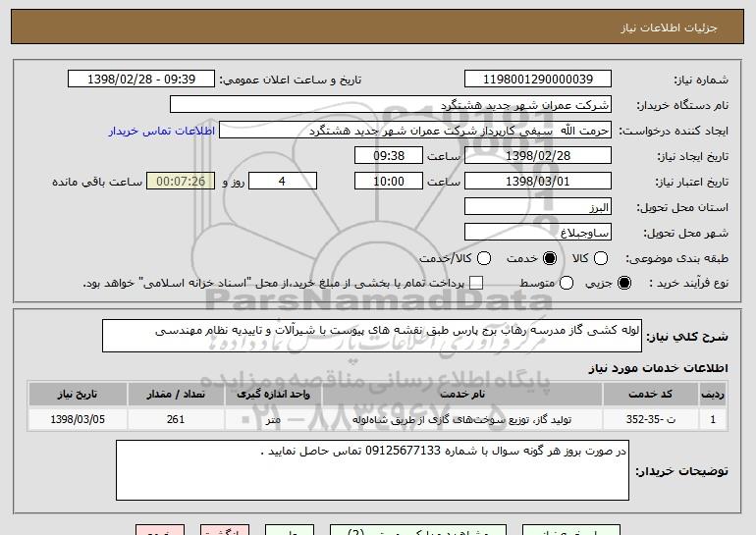Click the public announcement date field 09:39
The width and height of the screenshot is (756, 535).
[x=141, y=80]
